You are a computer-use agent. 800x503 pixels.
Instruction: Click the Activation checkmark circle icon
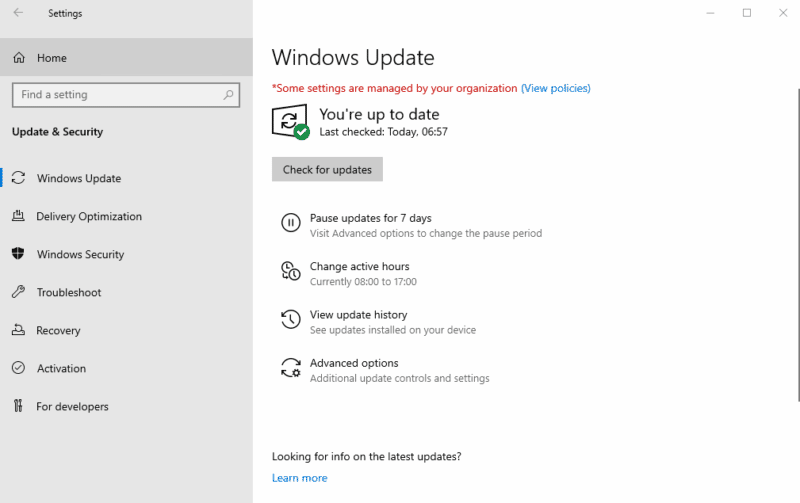click(18, 368)
